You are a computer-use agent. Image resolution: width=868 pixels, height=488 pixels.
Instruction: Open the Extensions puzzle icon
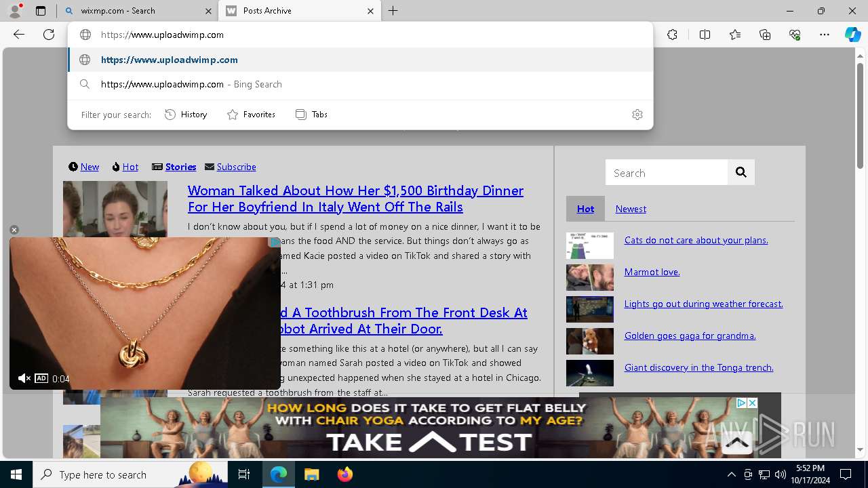point(672,35)
